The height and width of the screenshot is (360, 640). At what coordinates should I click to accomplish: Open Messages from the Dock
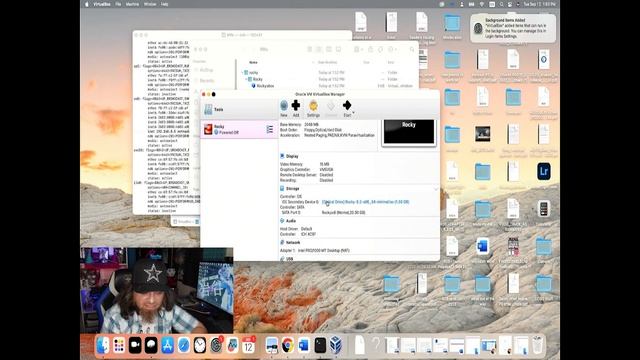tap(151, 345)
